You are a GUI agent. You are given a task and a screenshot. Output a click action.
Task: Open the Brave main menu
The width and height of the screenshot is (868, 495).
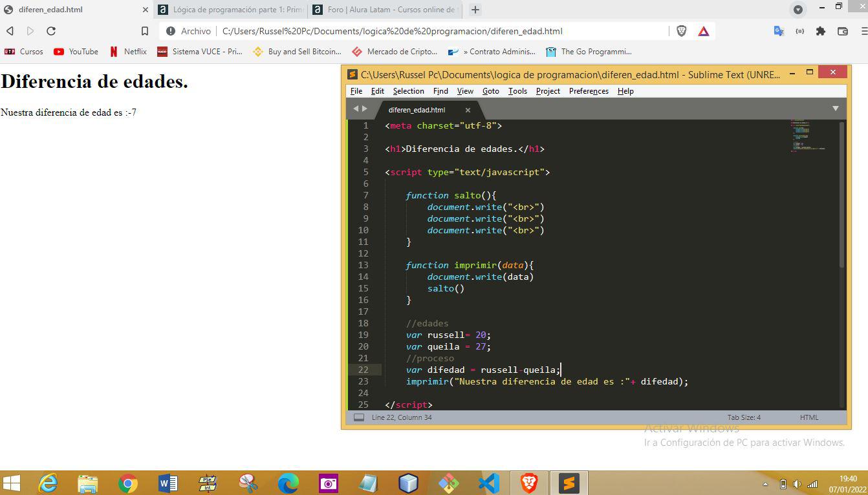tap(863, 31)
